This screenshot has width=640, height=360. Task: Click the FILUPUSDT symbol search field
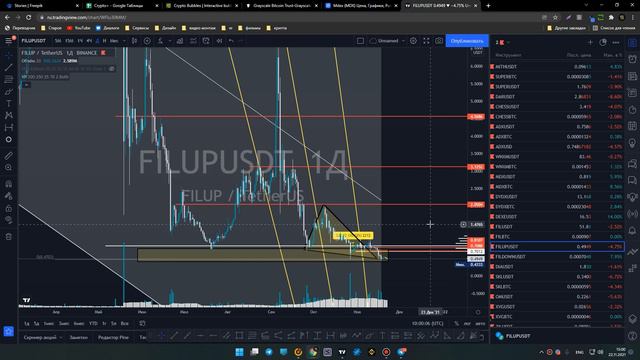pos(34,41)
